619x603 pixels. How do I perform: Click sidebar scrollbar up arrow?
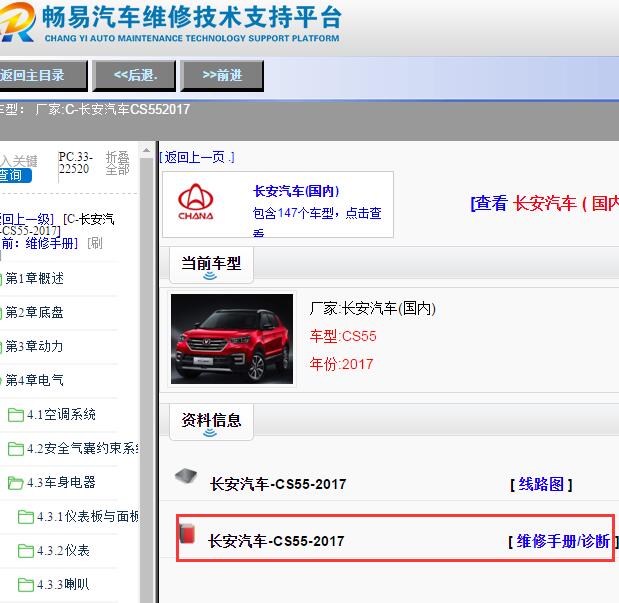(146, 150)
